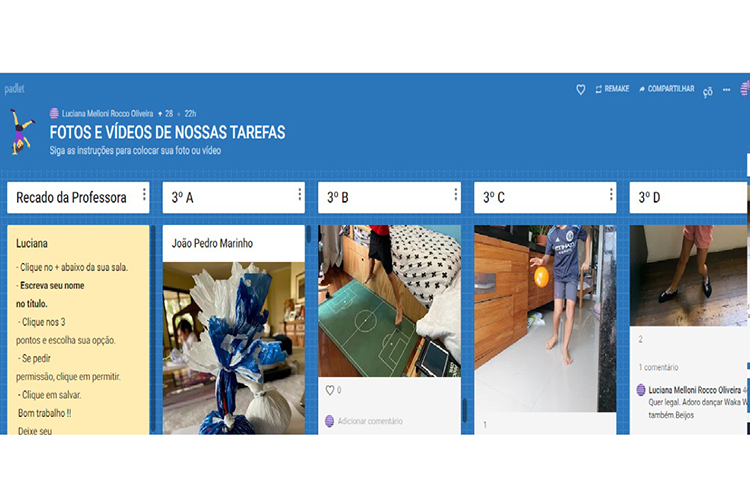Screen dimensions: 750x500
Task: Click the commenter avatar in 3º D comment
Action: [x=641, y=390]
